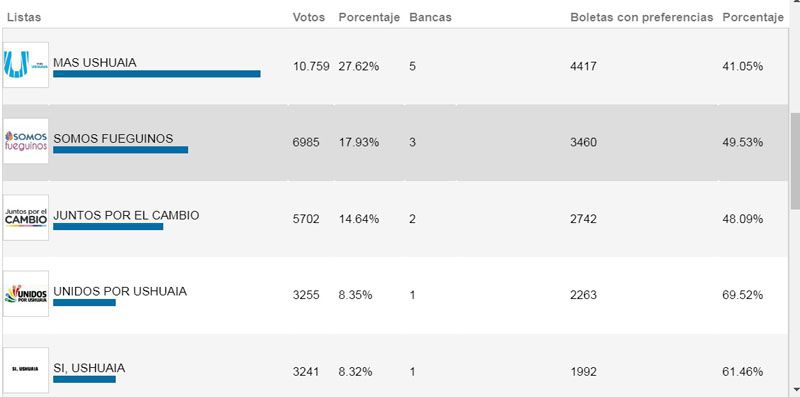The height and width of the screenshot is (397, 800).
Task: Click the 10.759 votes cell
Action: click(311, 66)
